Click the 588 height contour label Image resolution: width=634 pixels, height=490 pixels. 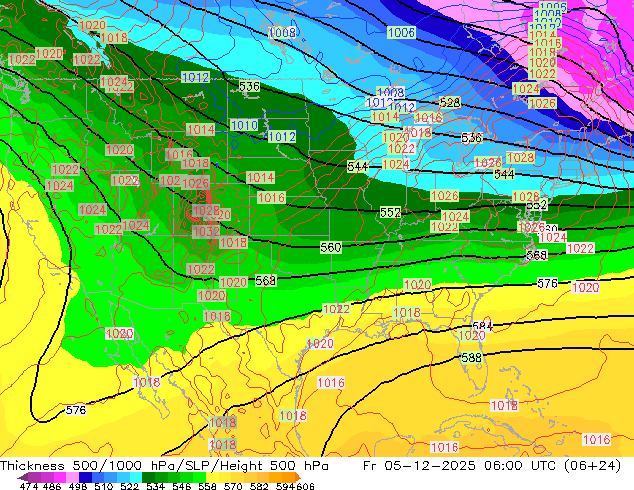click(471, 357)
